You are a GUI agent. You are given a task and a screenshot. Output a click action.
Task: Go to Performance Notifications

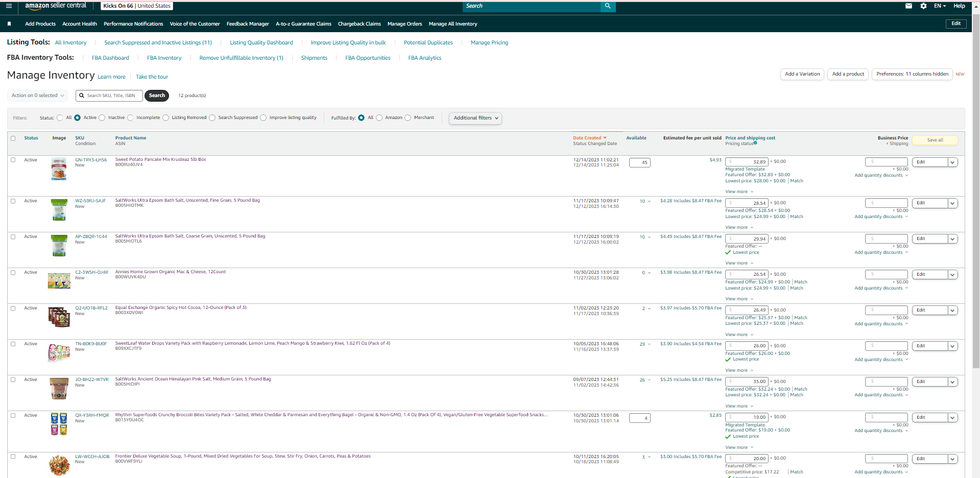coord(133,24)
